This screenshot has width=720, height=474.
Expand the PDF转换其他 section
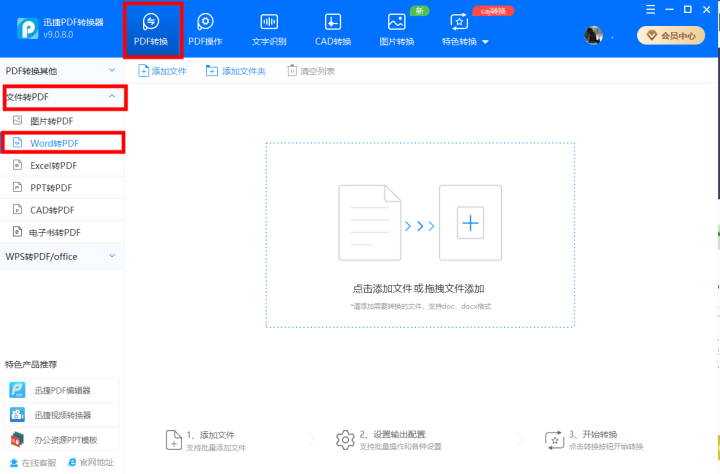[62, 70]
